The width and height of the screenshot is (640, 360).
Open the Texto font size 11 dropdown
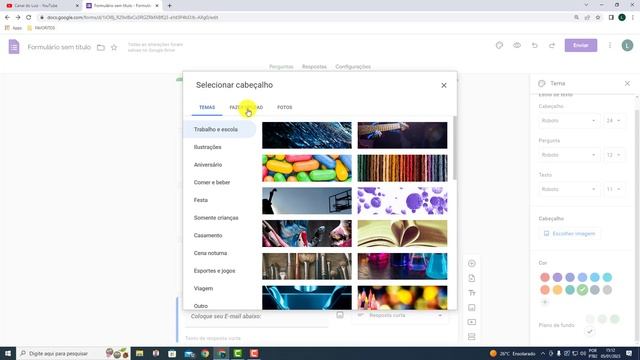pyautogui.click(x=613, y=189)
